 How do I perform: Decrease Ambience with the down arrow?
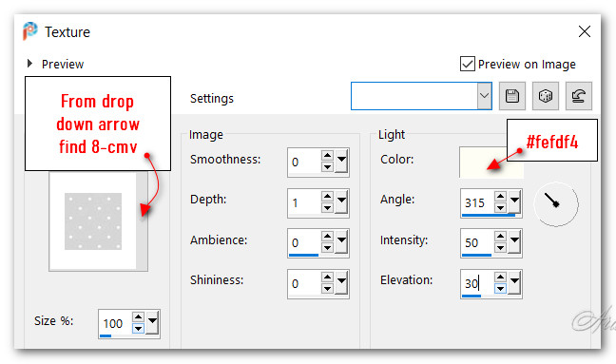click(x=327, y=248)
